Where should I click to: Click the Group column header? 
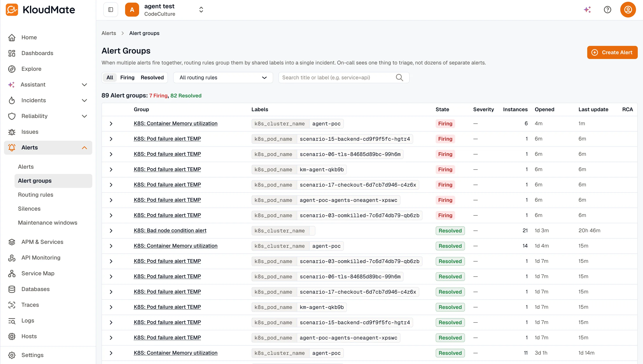tap(141, 109)
